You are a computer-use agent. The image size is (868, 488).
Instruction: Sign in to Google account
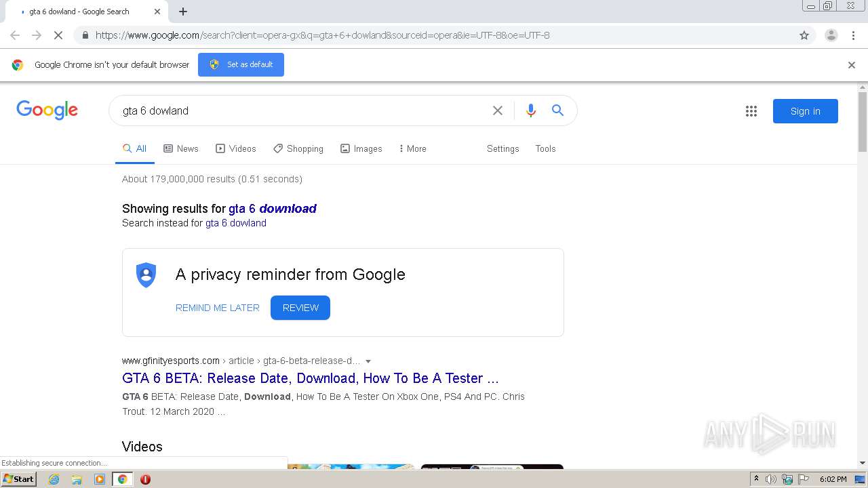point(805,111)
